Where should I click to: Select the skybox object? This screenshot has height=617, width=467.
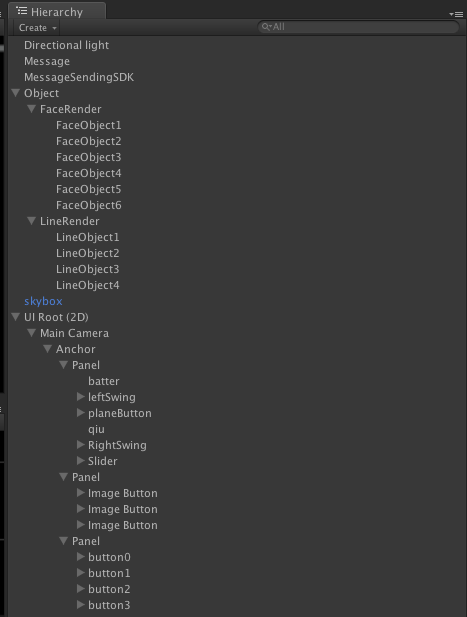click(x=43, y=301)
